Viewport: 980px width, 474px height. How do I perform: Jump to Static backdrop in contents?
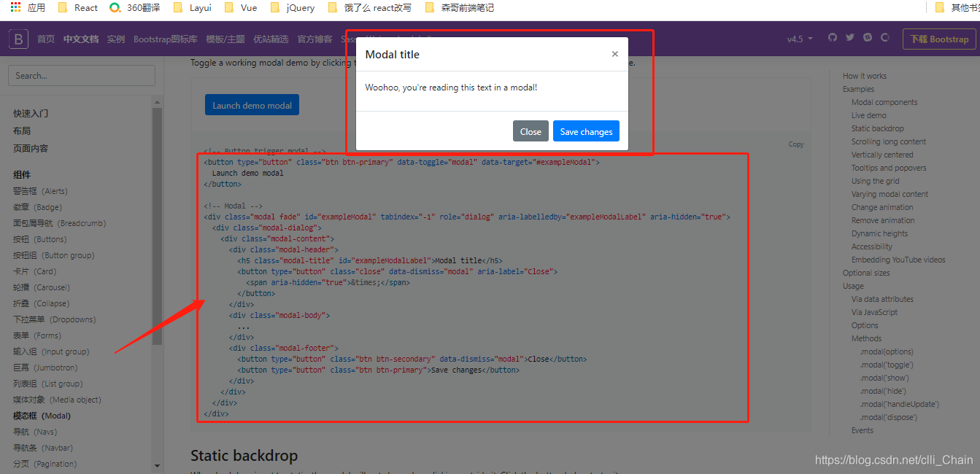(878, 128)
